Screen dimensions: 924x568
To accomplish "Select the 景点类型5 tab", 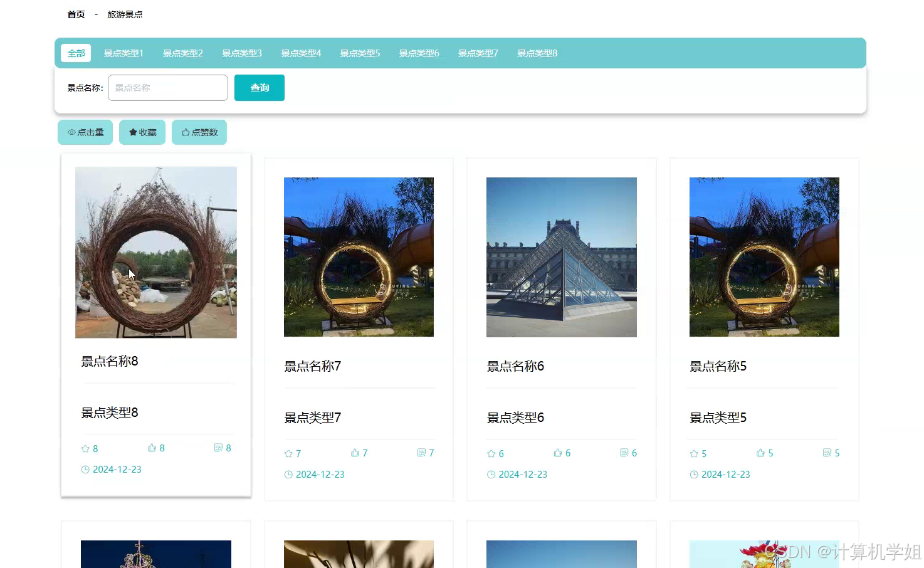I will coord(360,53).
